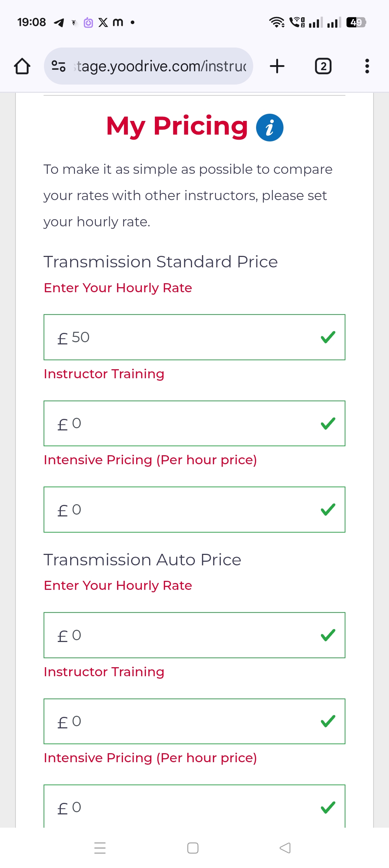Tap the site settings icon in address bar
The image size is (389, 868).
(58, 66)
